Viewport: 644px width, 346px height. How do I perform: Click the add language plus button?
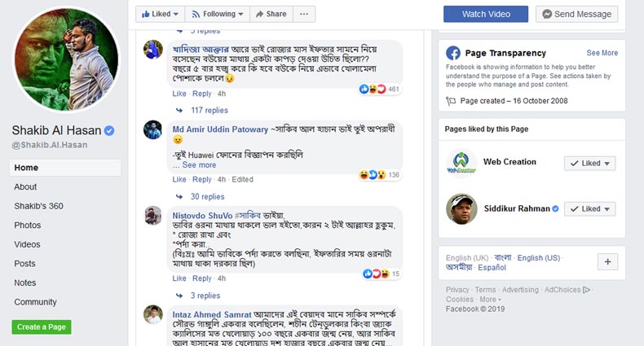(607, 261)
